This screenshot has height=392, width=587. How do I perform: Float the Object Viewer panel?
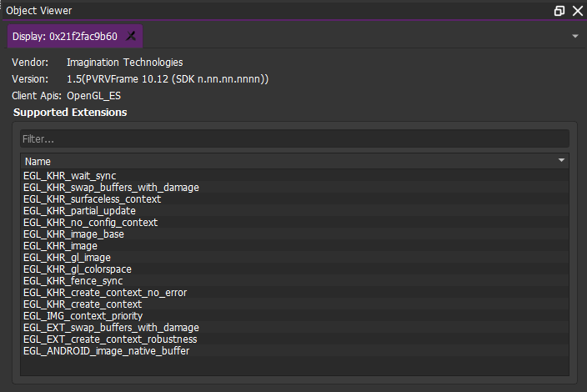point(559,11)
